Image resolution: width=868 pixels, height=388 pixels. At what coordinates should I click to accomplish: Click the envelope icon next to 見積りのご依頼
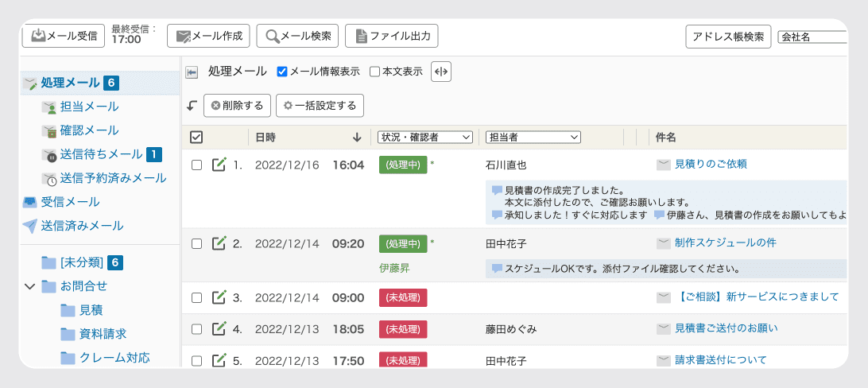point(663,165)
